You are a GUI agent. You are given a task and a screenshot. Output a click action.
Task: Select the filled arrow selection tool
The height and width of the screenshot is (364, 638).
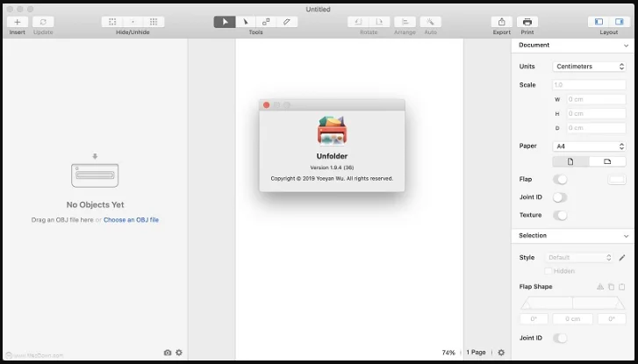225,22
